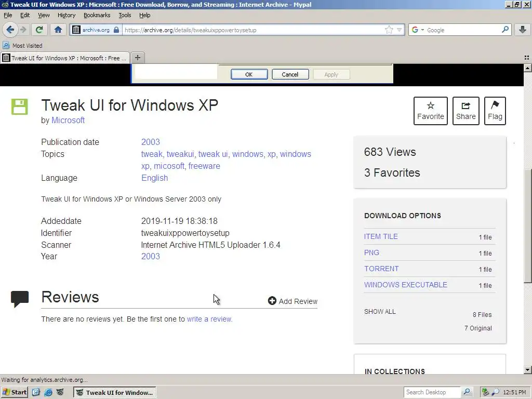Click SHOW ALL download files
The width and height of the screenshot is (532, 399).
click(x=380, y=312)
